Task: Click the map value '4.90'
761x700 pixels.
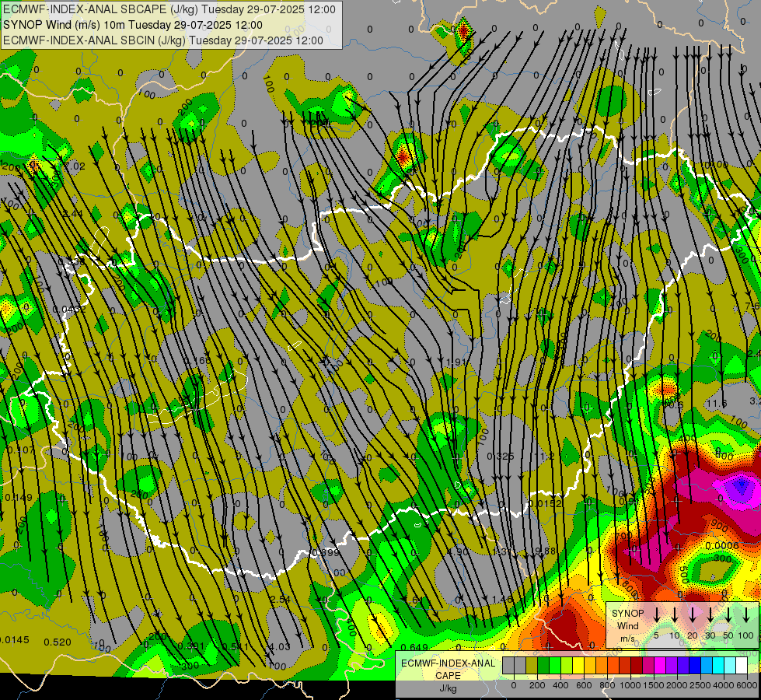Action: click(x=458, y=552)
